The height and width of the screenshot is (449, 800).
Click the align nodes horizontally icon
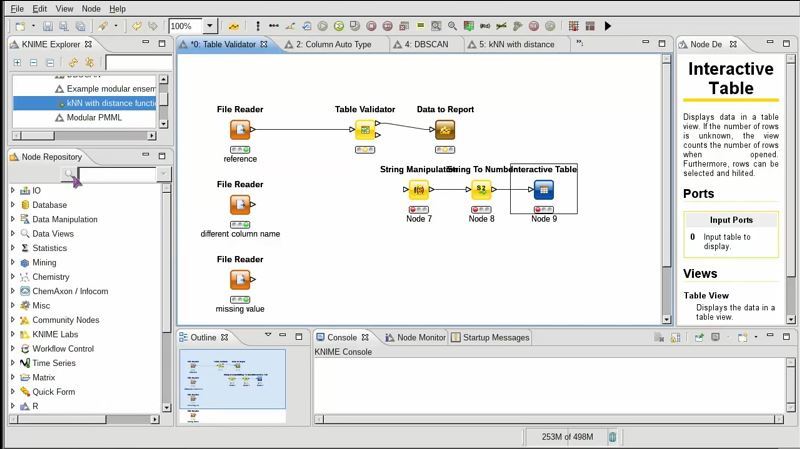pyautogui.click(x=273, y=26)
